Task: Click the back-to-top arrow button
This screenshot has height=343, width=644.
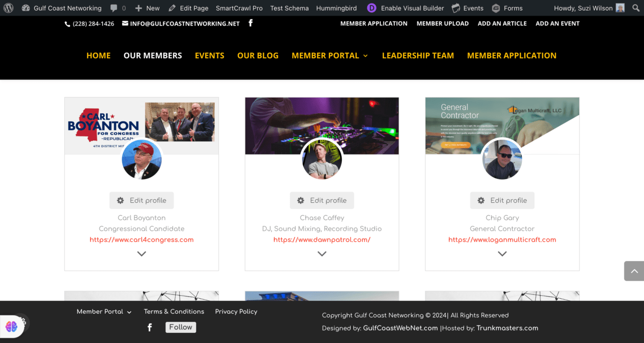Action: tap(634, 271)
